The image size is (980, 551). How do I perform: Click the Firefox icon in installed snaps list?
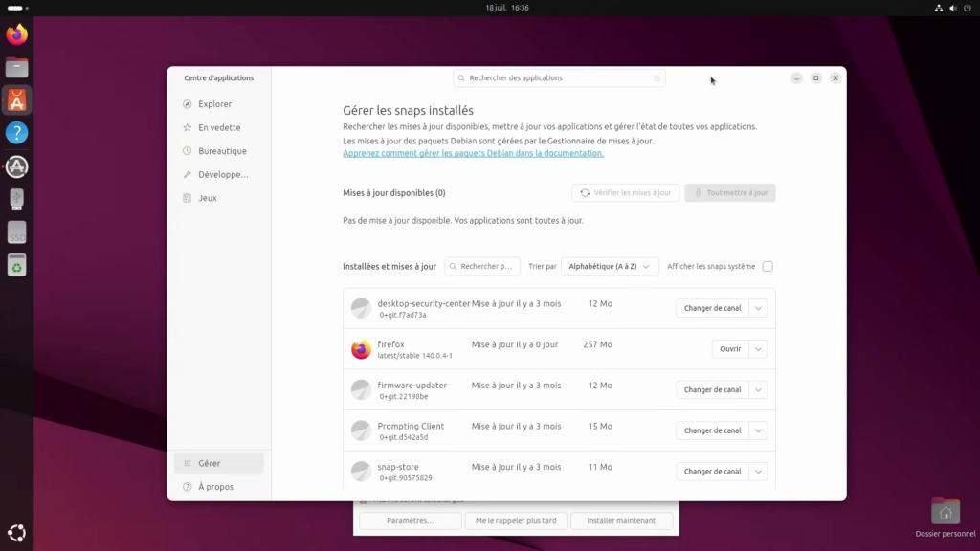361,349
